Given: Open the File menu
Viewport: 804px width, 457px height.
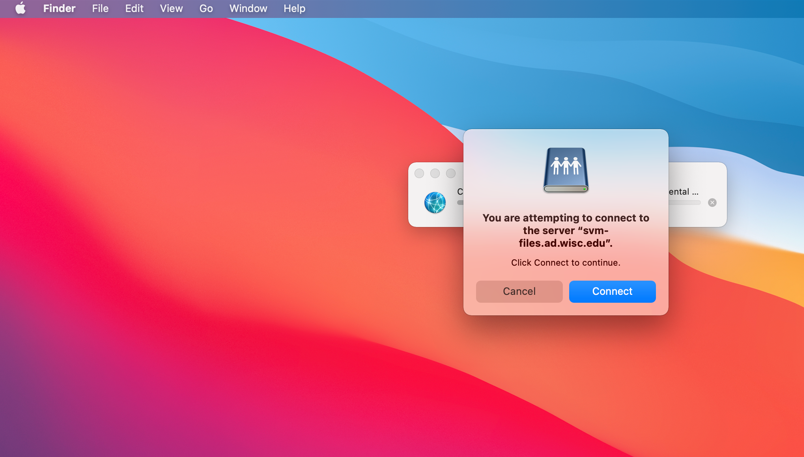Looking at the screenshot, I should click(100, 9).
